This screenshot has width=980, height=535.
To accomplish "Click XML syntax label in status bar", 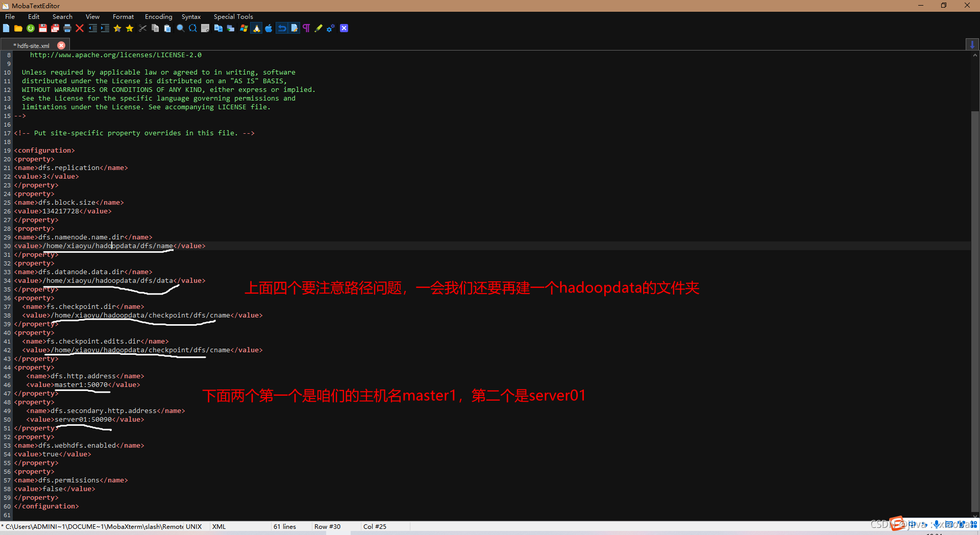I will (219, 526).
